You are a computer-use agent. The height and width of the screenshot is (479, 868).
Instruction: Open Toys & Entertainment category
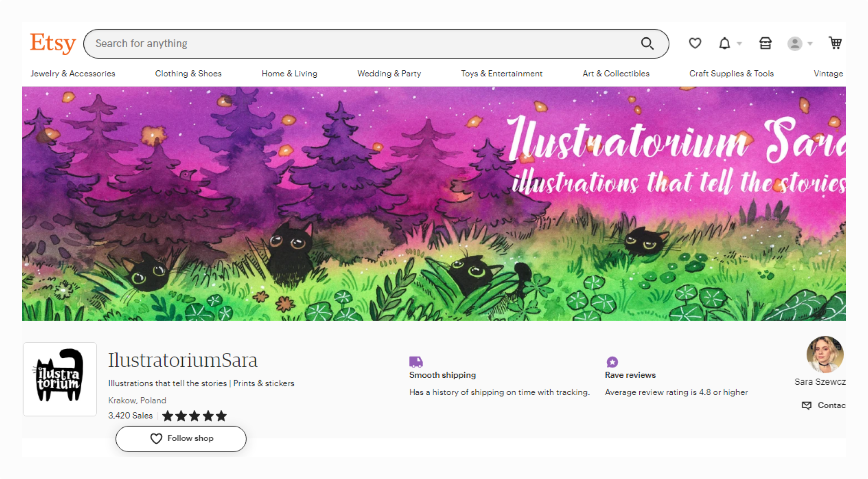tap(502, 73)
